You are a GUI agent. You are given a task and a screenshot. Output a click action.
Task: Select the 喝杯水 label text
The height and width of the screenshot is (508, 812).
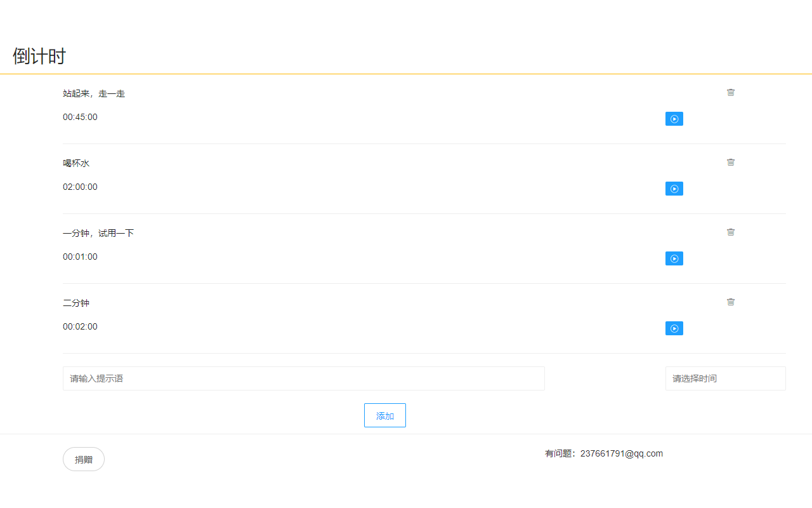76,164
